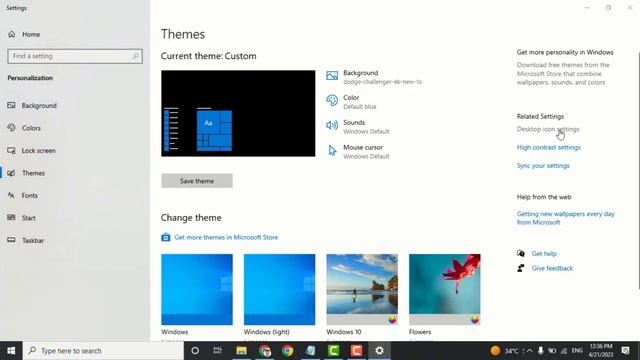The height and width of the screenshot is (360, 640).
Task: Click the Mouse cursor arrow icon
Action: pyautogui.click(x=332, y=150)
